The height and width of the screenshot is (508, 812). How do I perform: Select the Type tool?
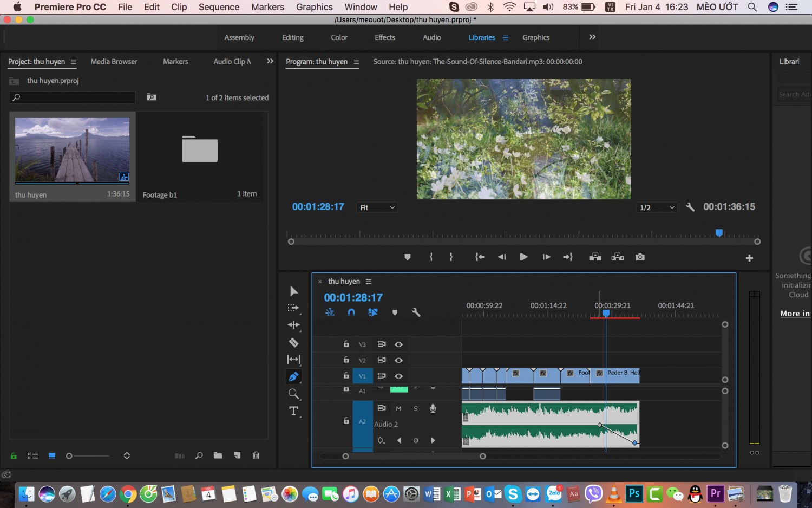[x=294, y=411]
